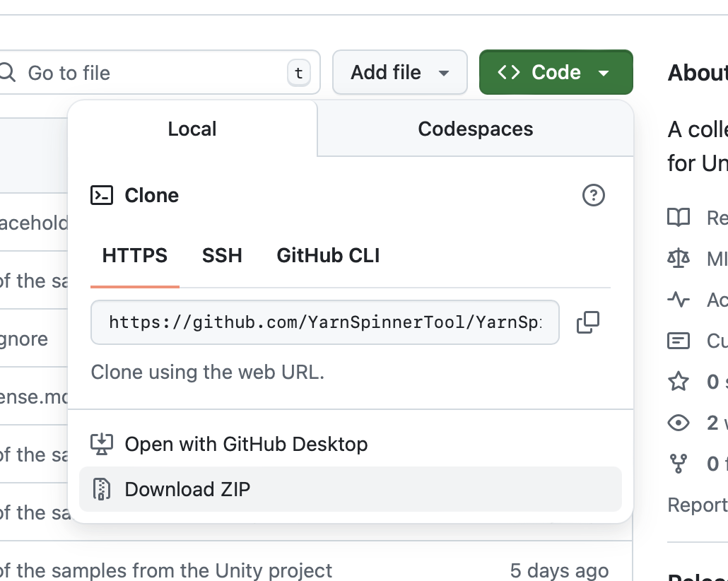The width and height of the screenshot is (728, 581).
Task: Click the balance-scale license icon
Action: [x=679, y=258]
